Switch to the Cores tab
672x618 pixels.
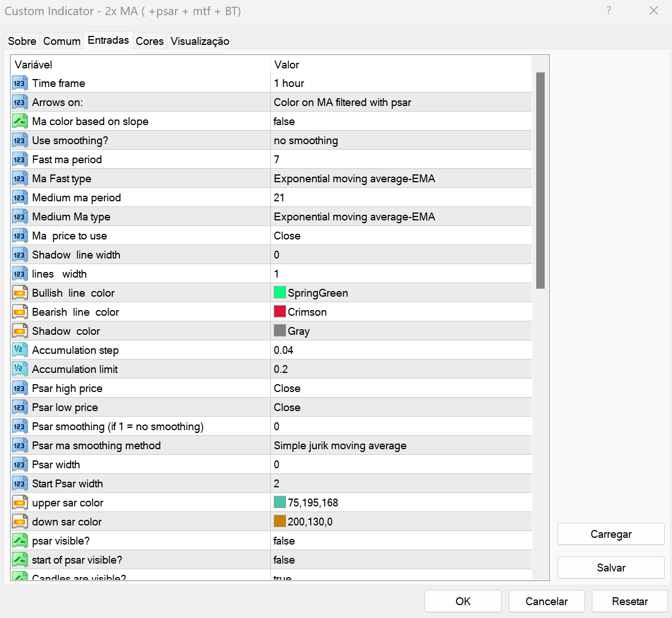[x=150, y=41]
